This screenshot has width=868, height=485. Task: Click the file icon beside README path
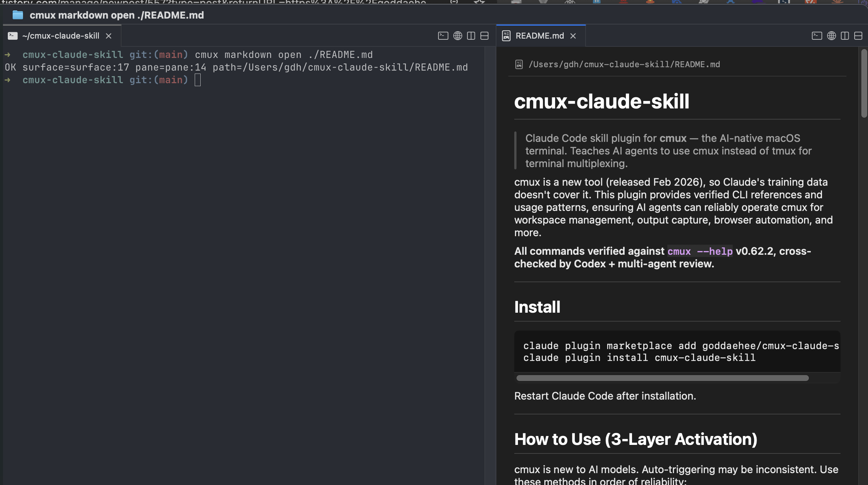(519, 65)
